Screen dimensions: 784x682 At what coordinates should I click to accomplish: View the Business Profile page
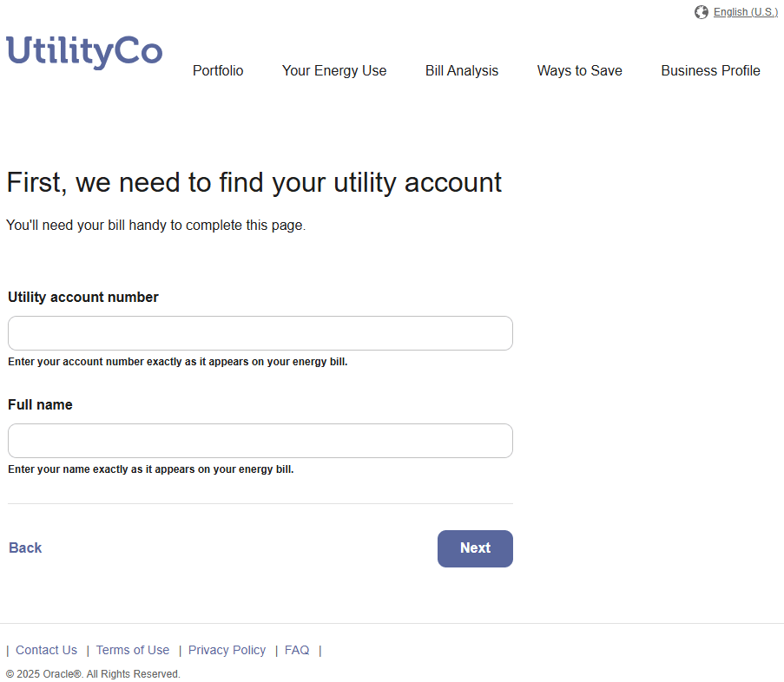click(x=710, y=71)
